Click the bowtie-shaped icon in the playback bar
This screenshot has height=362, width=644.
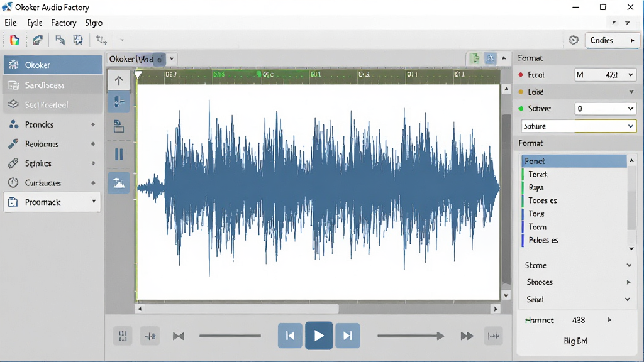pos(178,336)
